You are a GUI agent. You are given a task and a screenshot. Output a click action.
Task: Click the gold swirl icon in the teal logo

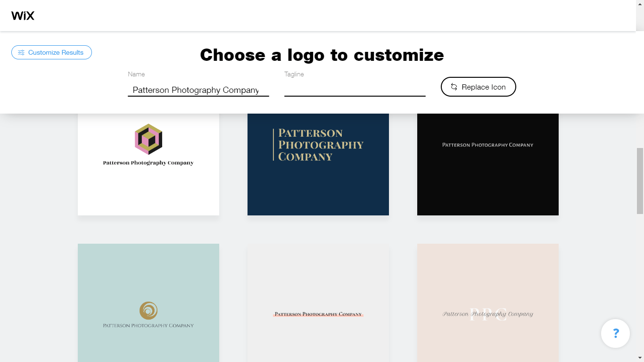coord(149,311)
